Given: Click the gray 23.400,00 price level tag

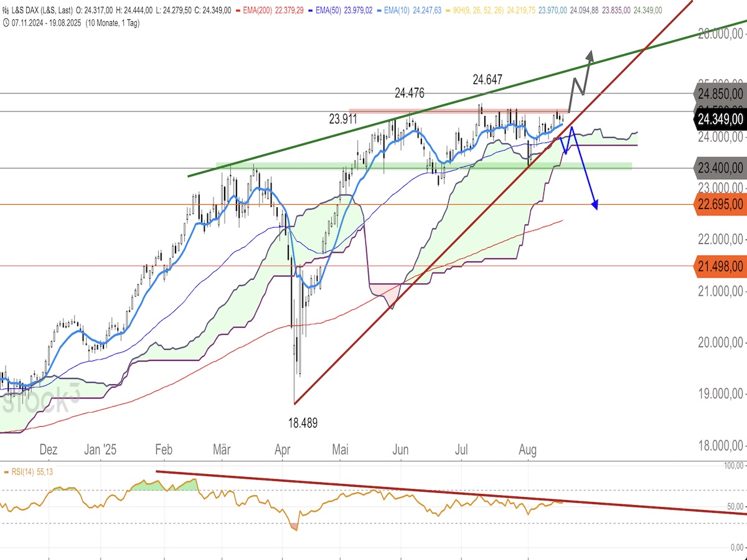Looking at the screenshot, I should (x=720, y=167).
